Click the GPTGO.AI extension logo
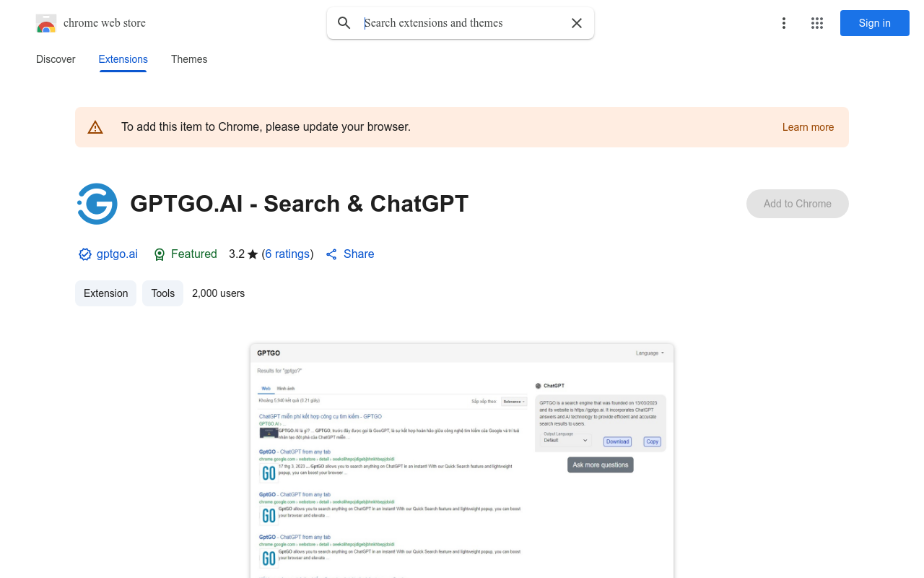The image size is (924, 578). click(x=97, y=204)
